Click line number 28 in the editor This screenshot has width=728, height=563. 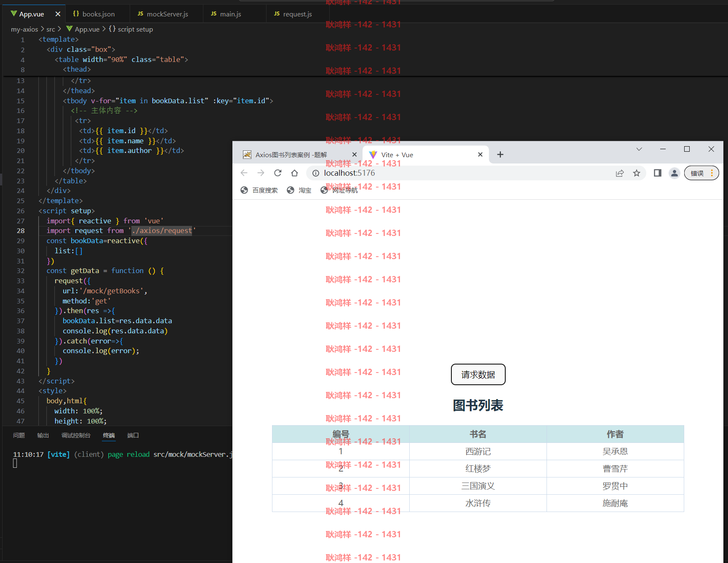[x=21, y=231]
